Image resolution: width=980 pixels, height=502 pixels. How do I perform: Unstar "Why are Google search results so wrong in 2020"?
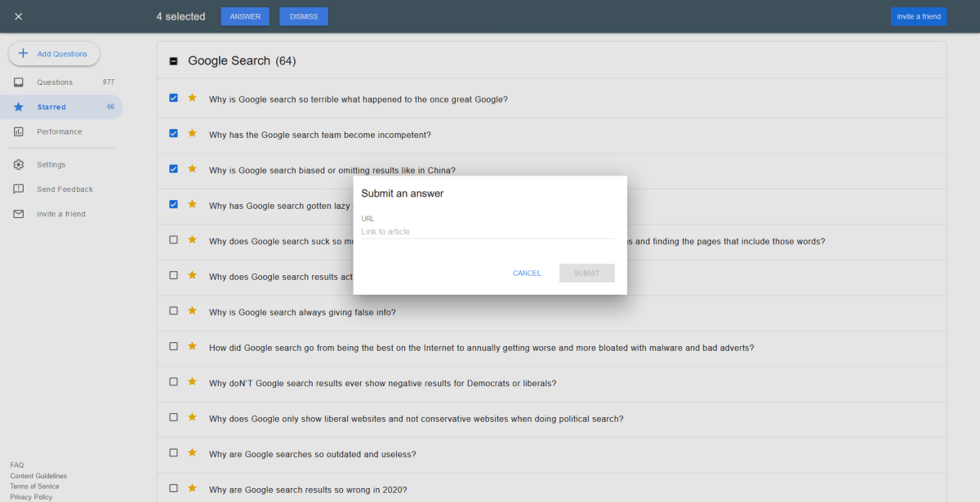pyautogui.click(x=193, y=488)
